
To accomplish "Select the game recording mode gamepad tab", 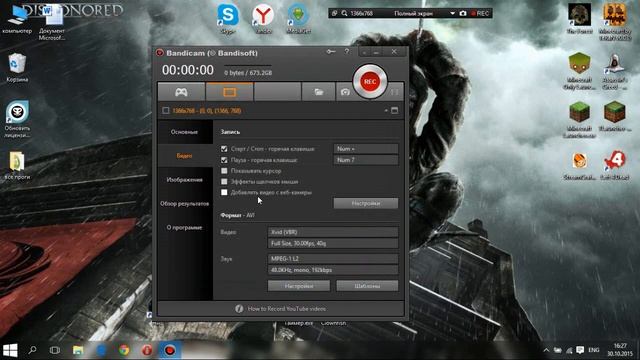I will pos(181,92).
